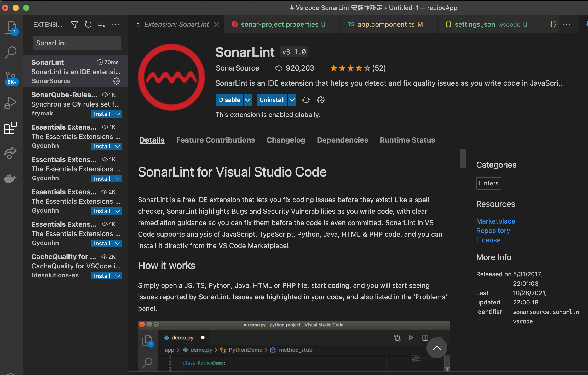This screenshot has width=588, height=375.
Task: Select the Details tab
Action: coord(152,140)
